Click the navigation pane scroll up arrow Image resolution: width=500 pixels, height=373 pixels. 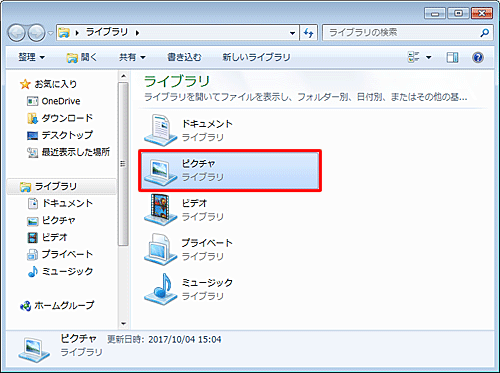(x=123, y=76)
